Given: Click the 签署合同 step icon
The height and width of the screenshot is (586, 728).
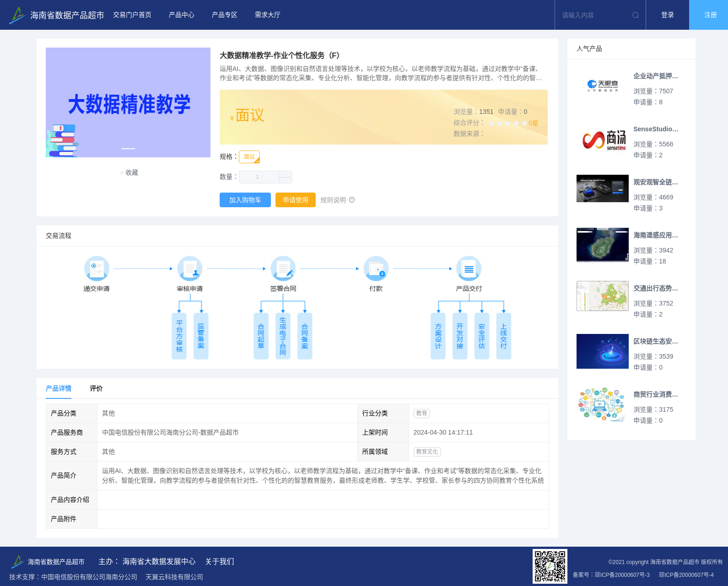Looking at the screenshot, I should (283, 269).
